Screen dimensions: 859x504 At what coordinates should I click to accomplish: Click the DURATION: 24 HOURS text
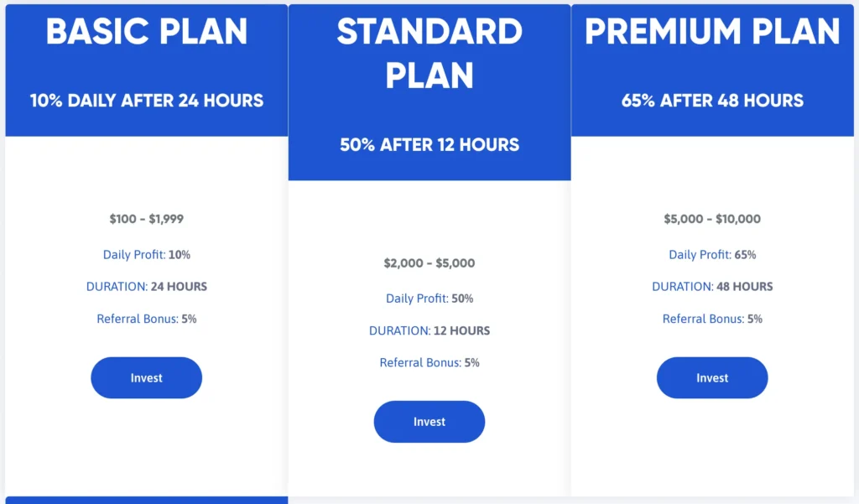(147, 287)
